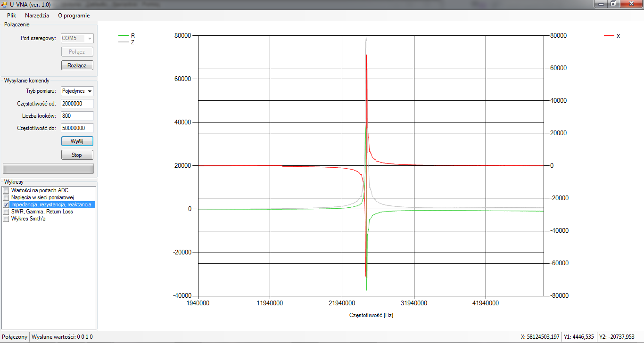Click the gray Z legend marker
644x343 pixels.
pos(123,42)
